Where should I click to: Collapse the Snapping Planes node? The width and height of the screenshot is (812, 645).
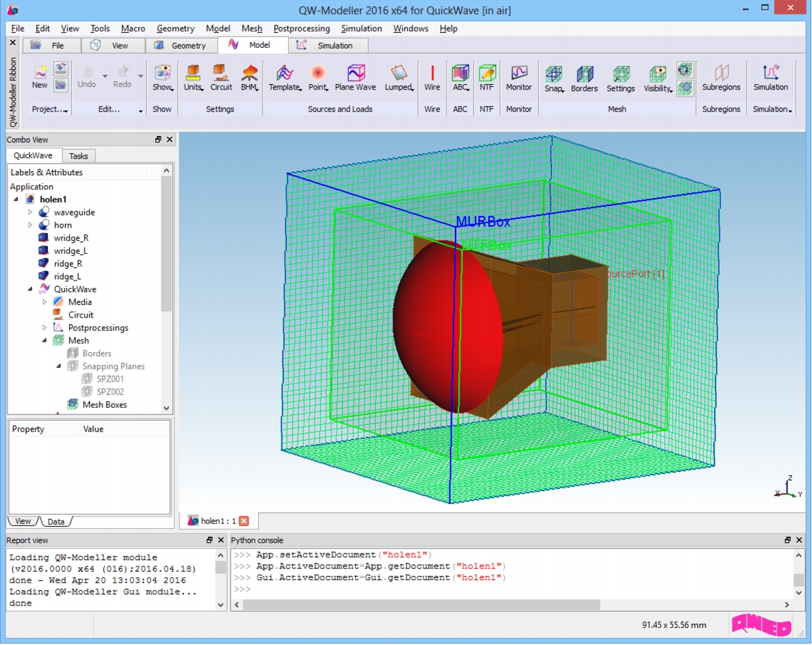pyautogui.click(x=59, y=367)
